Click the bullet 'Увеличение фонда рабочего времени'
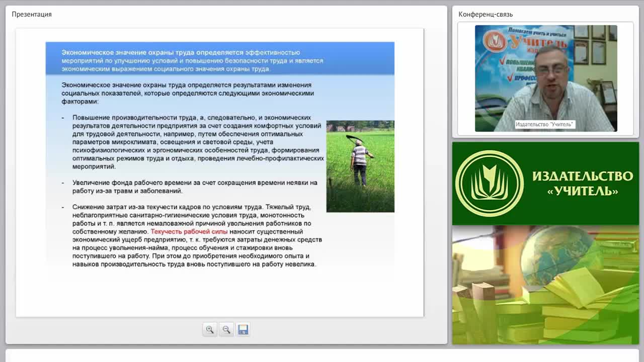Screen dimensions: 644x362 click(195, 187)
